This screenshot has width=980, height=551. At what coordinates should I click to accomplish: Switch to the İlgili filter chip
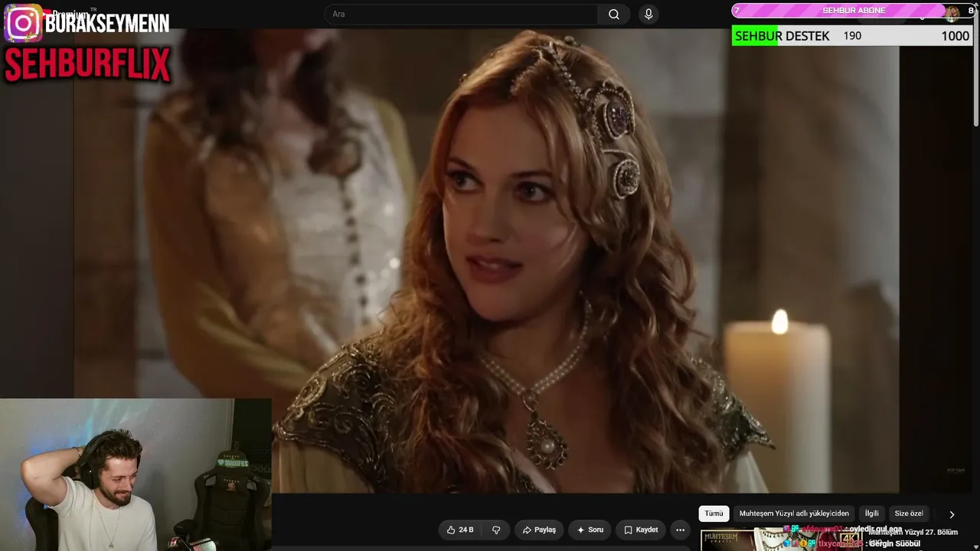[871, 514]
